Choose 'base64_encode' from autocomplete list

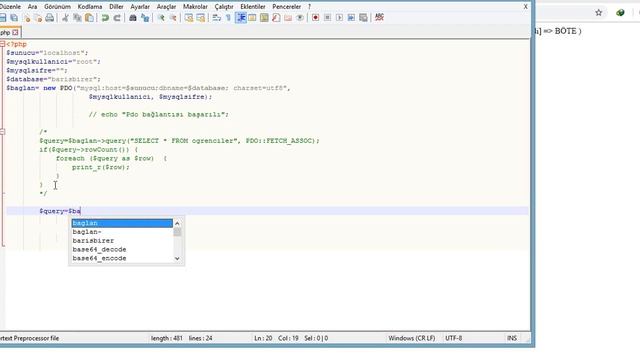coord(122,258)
